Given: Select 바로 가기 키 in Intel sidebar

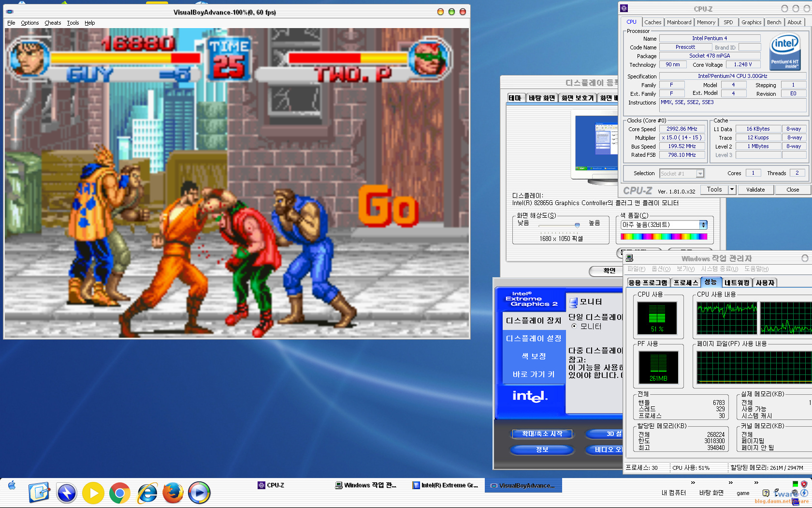Looking at the screenshot, I should click(534, 374).
